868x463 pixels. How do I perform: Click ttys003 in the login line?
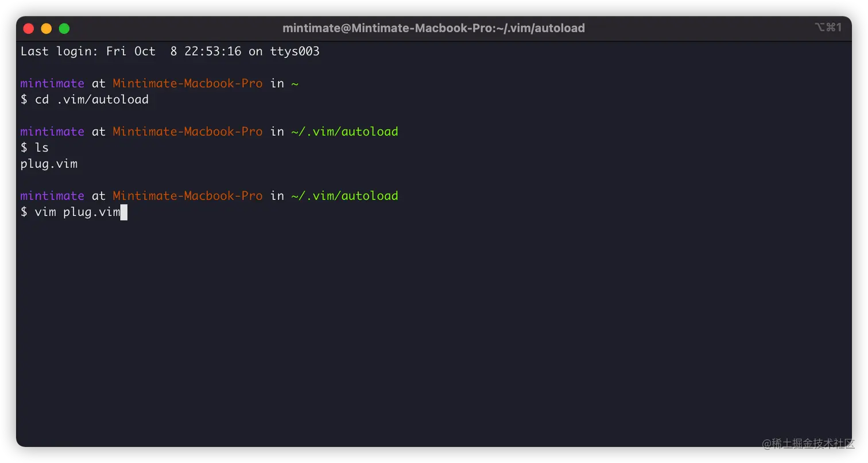(x=294, y=51)
